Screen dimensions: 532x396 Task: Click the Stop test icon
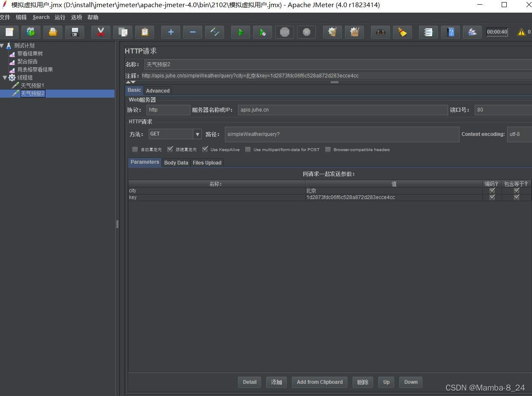285,32
